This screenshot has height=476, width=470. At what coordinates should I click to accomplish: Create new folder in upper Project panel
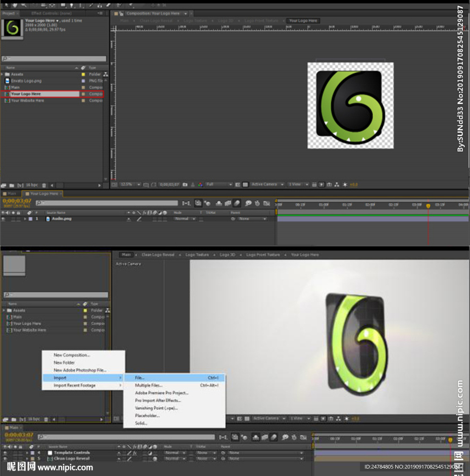[12, 185]
